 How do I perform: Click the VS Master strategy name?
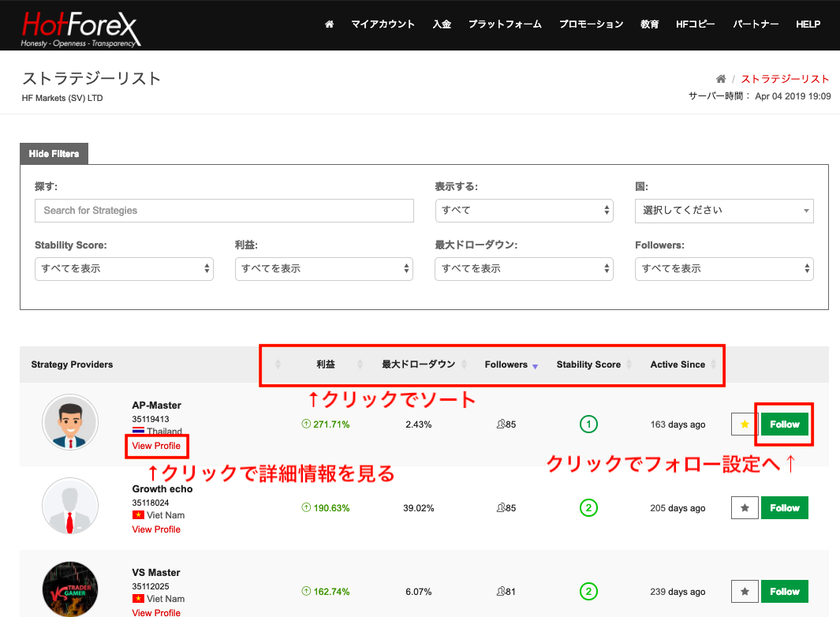point(156,573)
